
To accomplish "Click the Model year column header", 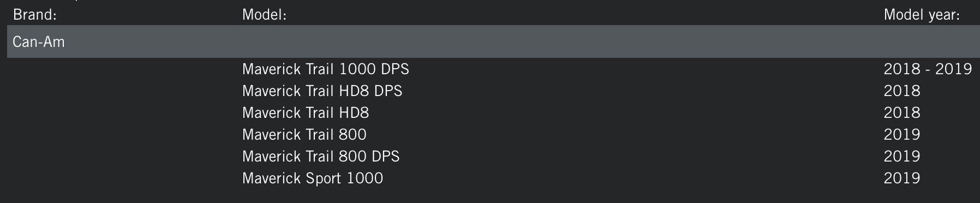I will [x=922, y=15].
